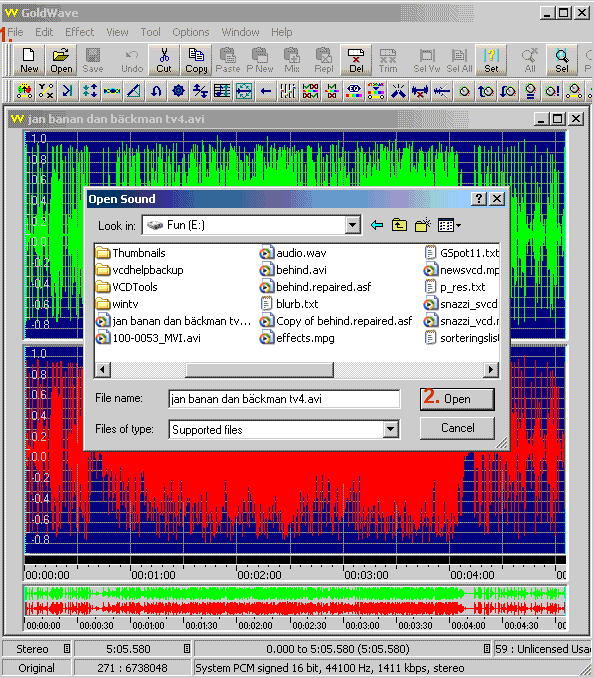This screenshot has height=678, width=594.
Task: Click the Set selection icon
Action: click(491, 60)
